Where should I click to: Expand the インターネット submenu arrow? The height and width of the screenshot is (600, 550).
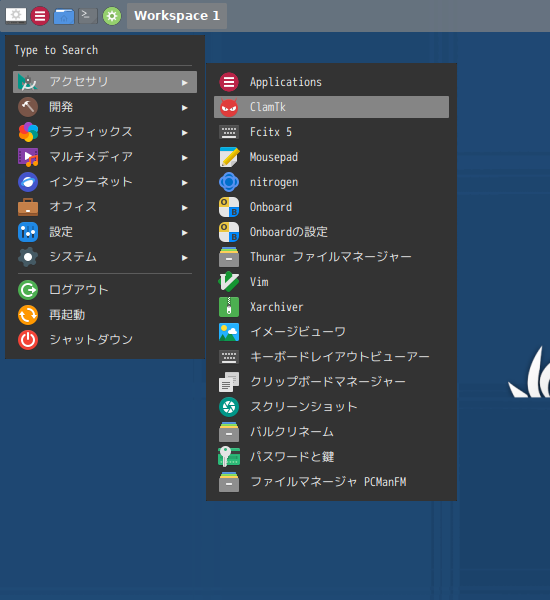tap(185, 183)
